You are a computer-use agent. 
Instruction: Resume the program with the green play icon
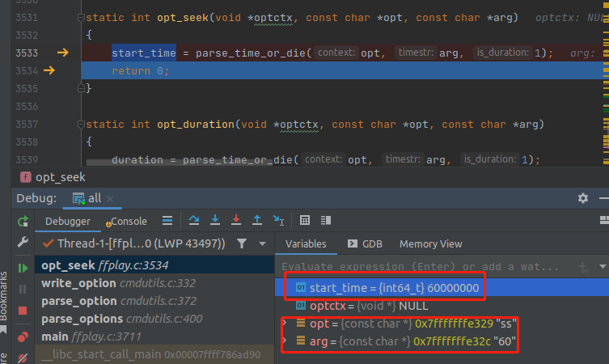pyautogui.click(x=23, y=267)
